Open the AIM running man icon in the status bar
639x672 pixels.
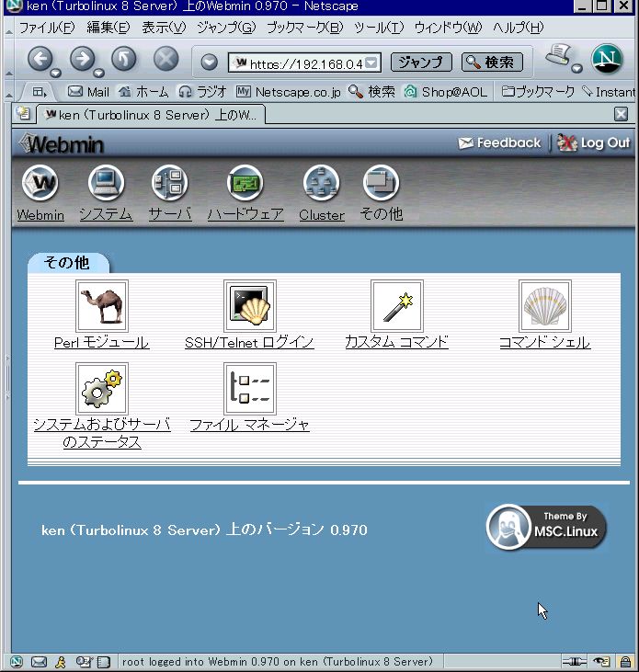coord(61,662)
